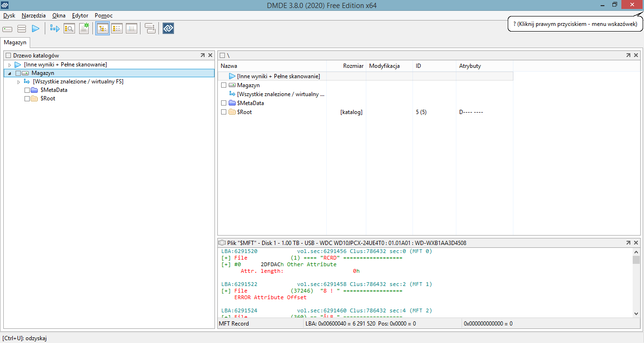Viewport: 644px width, 343px height.
Task: Check the Magazyn checkbox in file list
Action: click(x=223, y=85)
